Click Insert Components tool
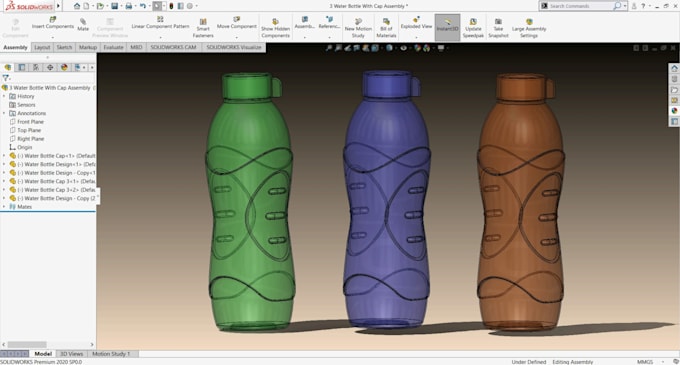Viewport: 680px width, 365px height. click(x=52, y=23)
